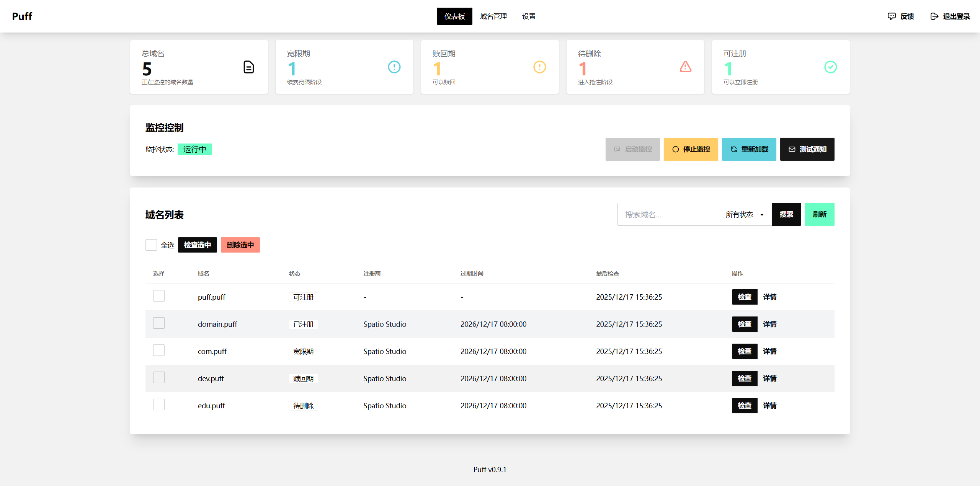Click the green checkmark icon in 可注册 card
Viewport: 980px width, 486px height.
[830, 67]
